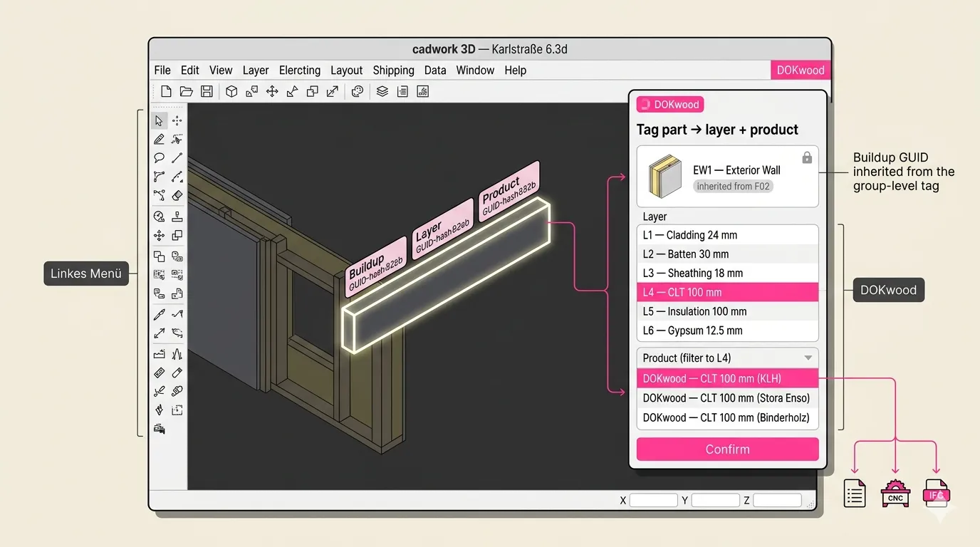Open the Layer menu

pos(256,70)
